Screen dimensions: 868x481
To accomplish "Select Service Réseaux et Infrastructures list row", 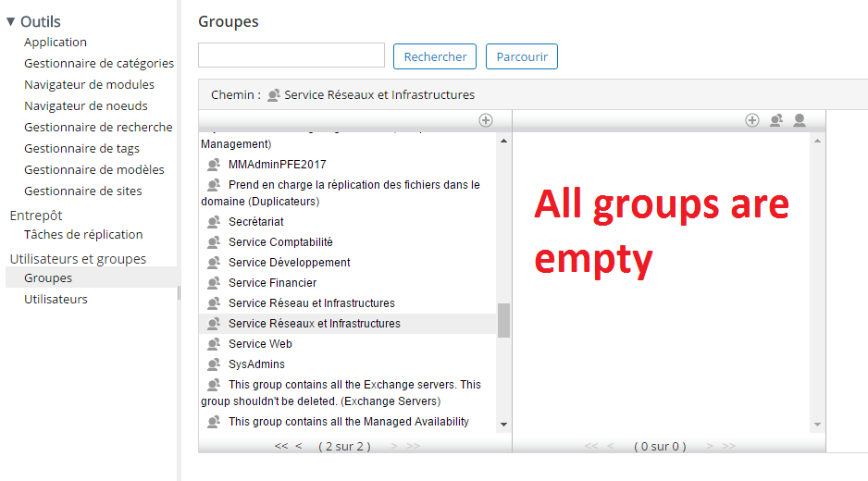I will pos(348,324).
